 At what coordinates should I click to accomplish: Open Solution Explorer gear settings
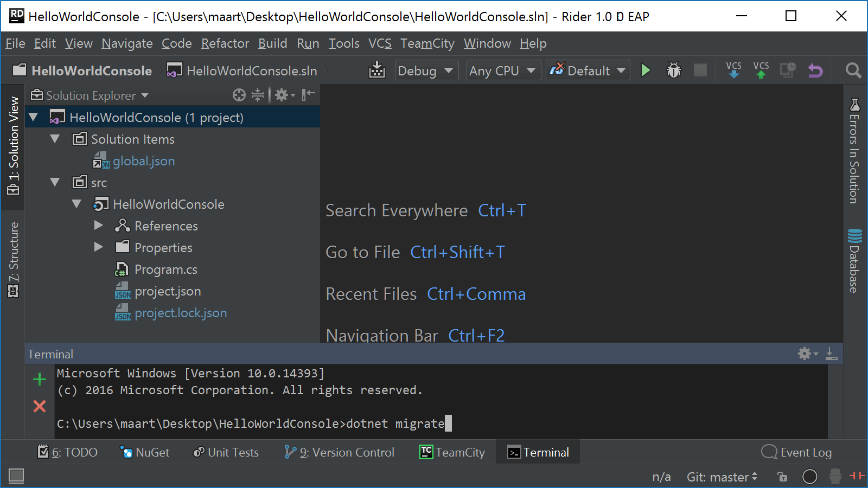[x=284, y=95]
